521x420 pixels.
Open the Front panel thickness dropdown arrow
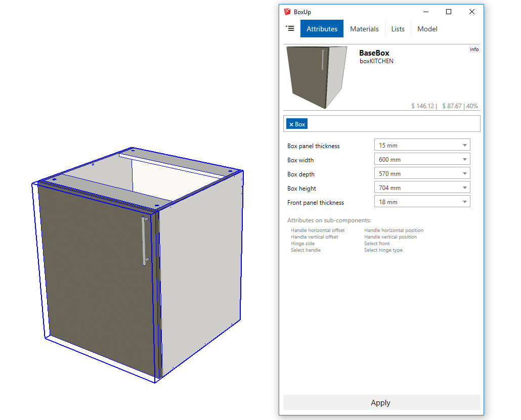pyautogui.click(x=464, y=202)
